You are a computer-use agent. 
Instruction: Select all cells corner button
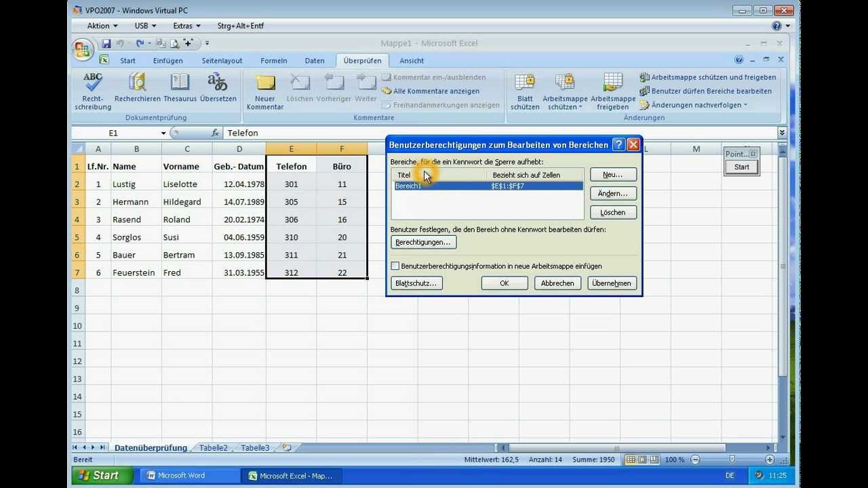point(78,148)
